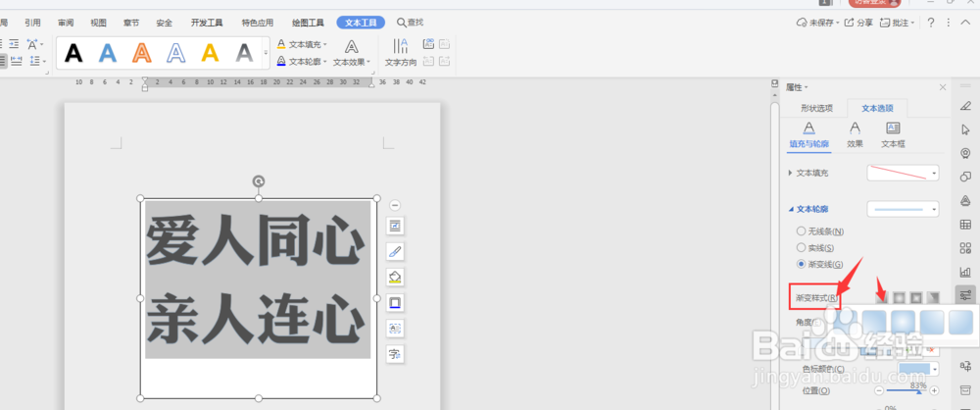Apply the black letter A text style
980x410 pixels.
tap(73, 53)
